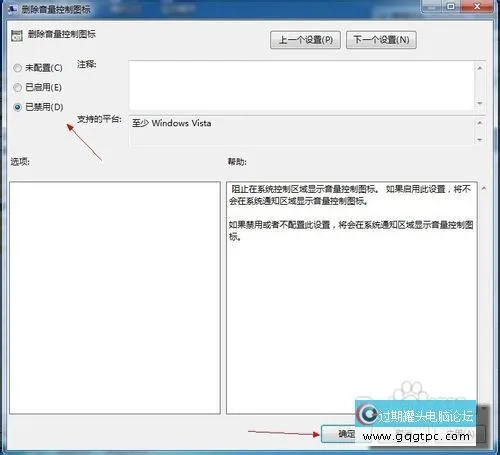Click the help paragraph starting with 如果禁用或者不配置

[x=351, y=231]
